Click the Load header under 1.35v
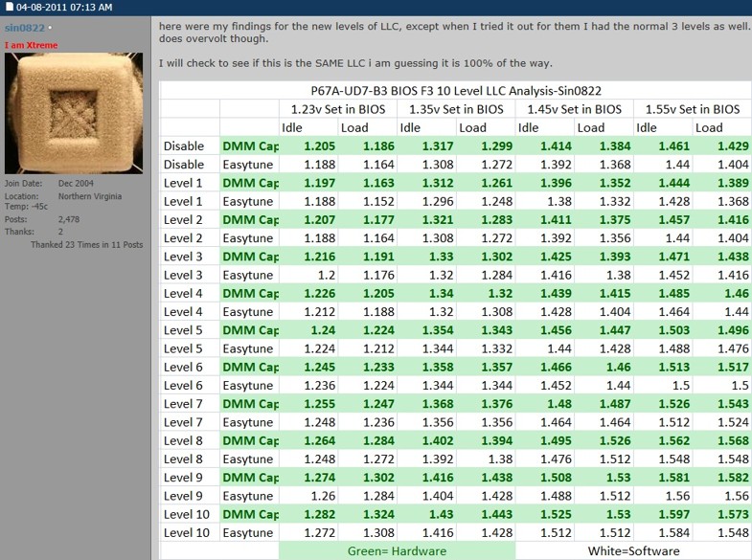The image size is (752, 560). pyautogui.click(x=473, y=128)
